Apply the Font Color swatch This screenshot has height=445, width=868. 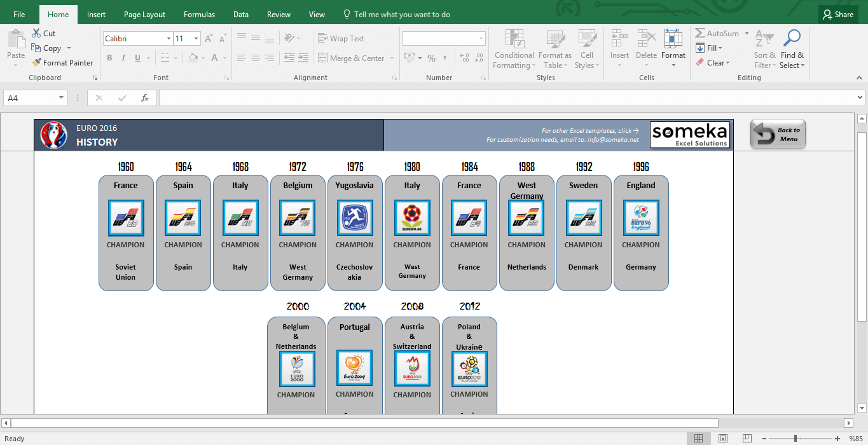coord(214,58)
